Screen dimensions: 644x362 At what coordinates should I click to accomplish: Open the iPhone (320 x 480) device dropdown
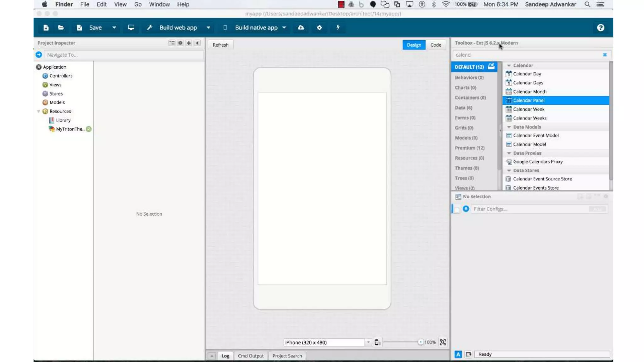(x=368, y=342)
